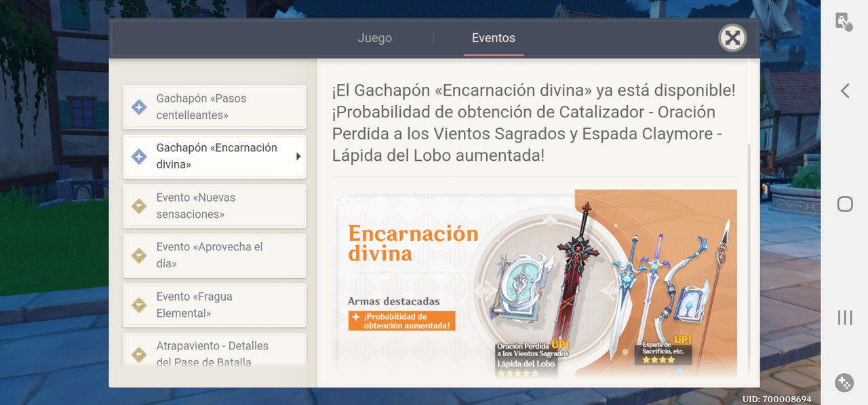Open Evento «Nuevas sensaciones» notice

click(214, 206)
